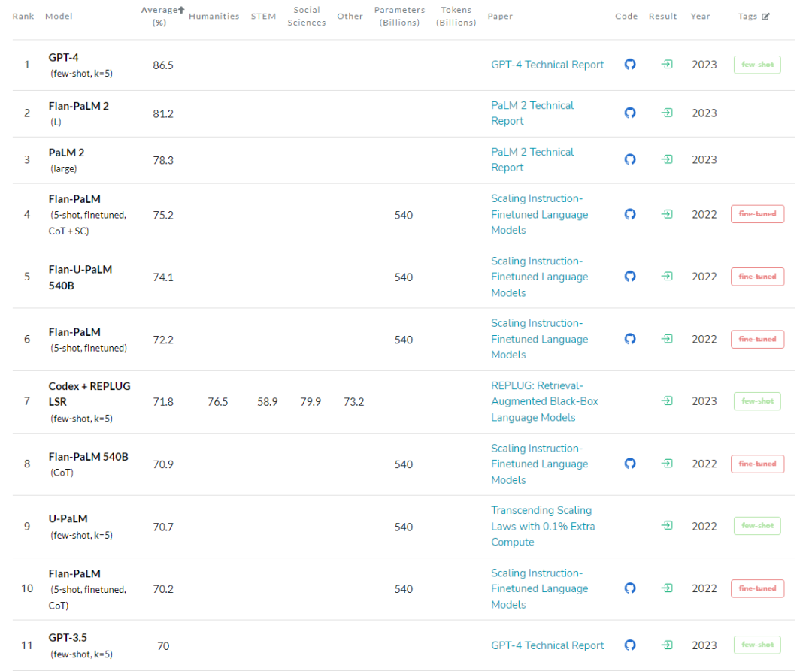Open GPT-4 Technical Report link in GPT-3.5 row

click(547, 645)
